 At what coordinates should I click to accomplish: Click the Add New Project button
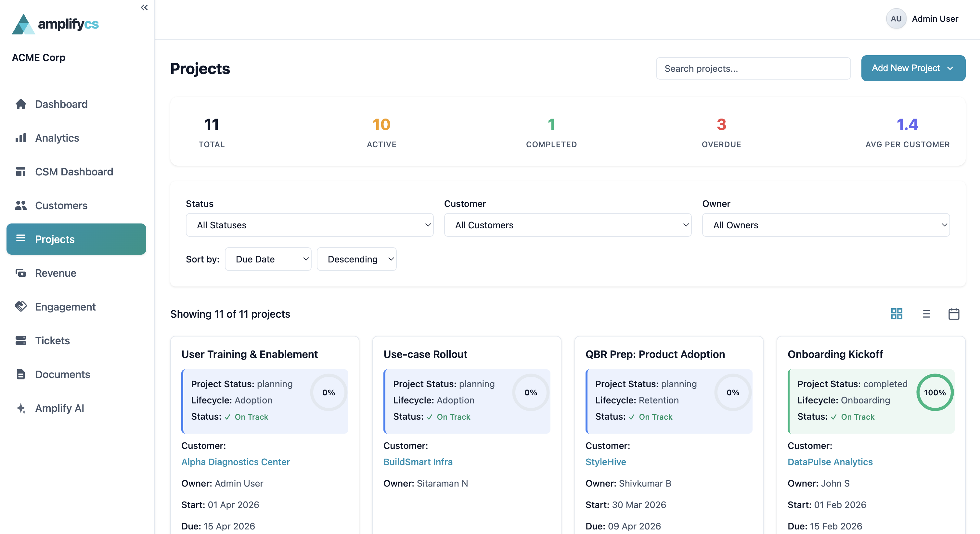(913, 68)
